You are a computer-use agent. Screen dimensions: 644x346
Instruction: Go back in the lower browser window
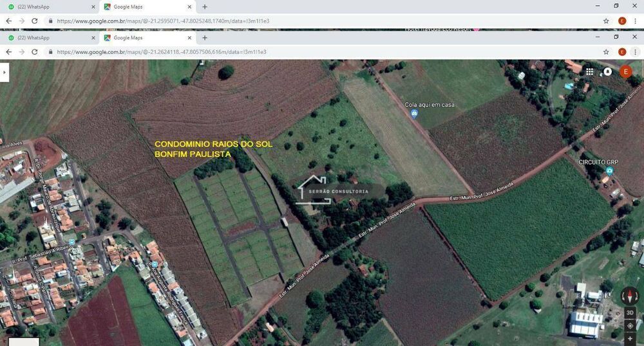[8, 52]
